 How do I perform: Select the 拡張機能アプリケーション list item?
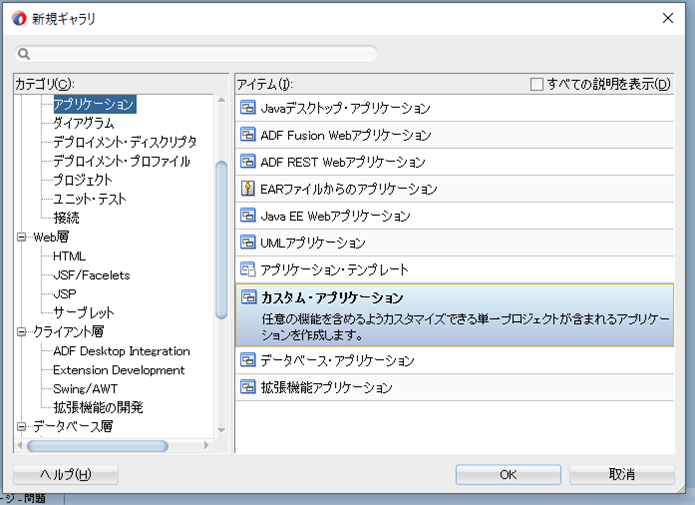pos(326,387)
